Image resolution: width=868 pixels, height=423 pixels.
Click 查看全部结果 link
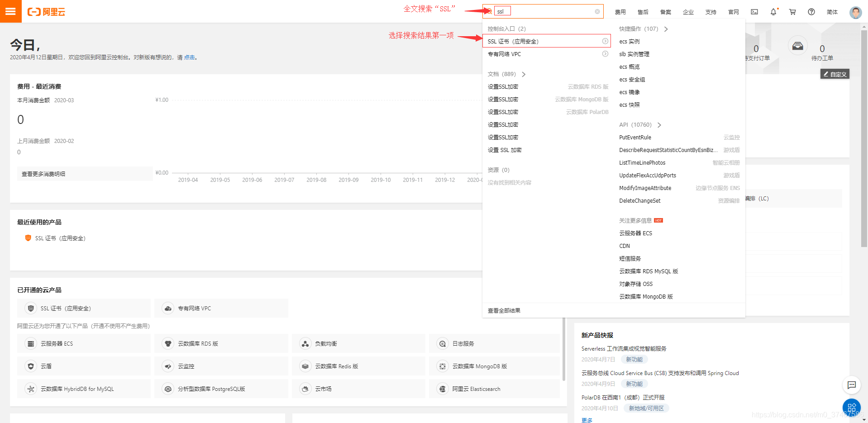click(x=504, y=311)
